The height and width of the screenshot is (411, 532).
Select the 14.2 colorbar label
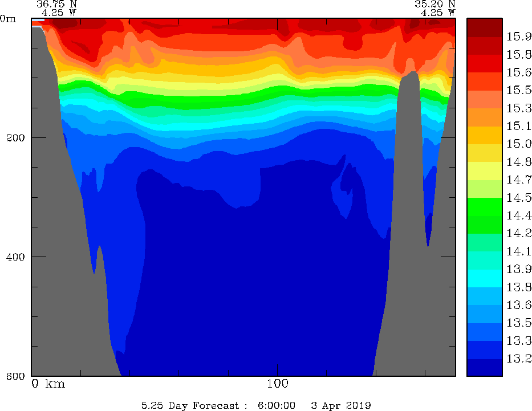[x=519, y=234]
